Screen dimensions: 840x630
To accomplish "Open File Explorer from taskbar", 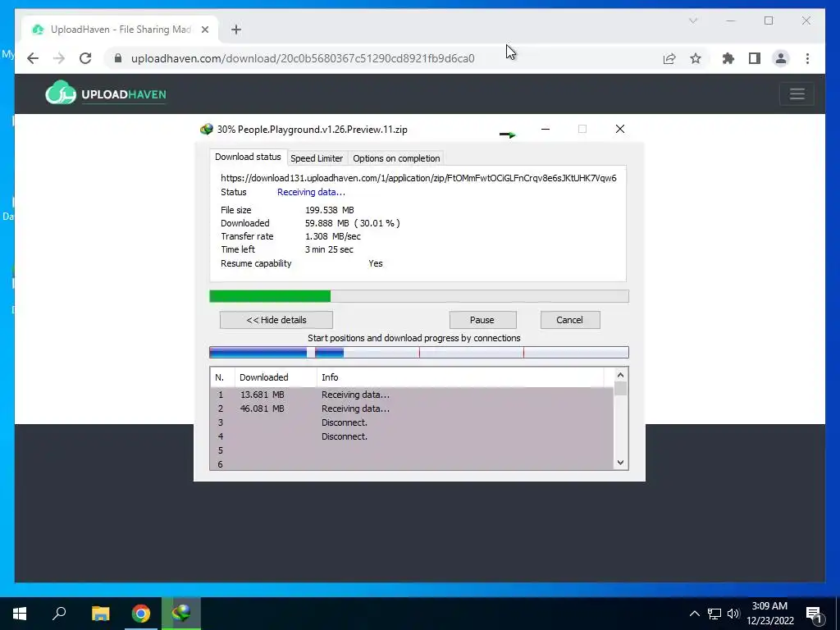I will coord(100,614).
